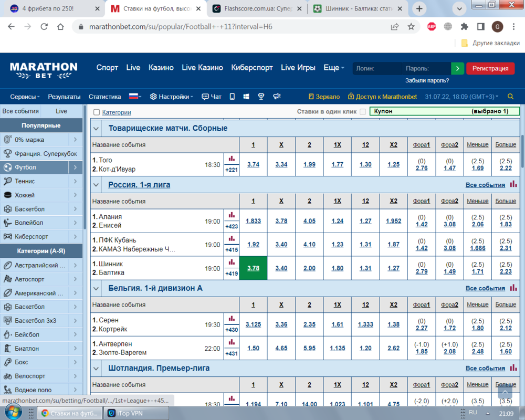Open the language flag dropdown
The width and height of the screenshot is (525, 420).
pos(135,97)
